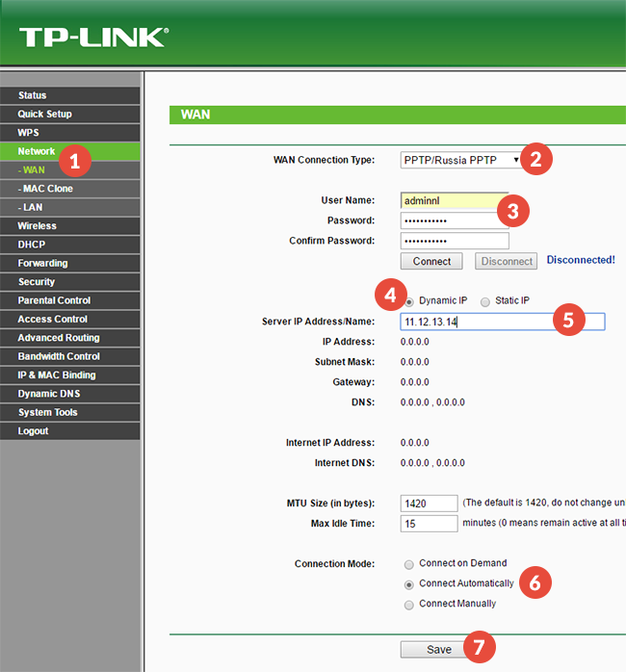Choose Connect Automatically mode
This screenshot has height=672, width=626.
coord(409,584)
